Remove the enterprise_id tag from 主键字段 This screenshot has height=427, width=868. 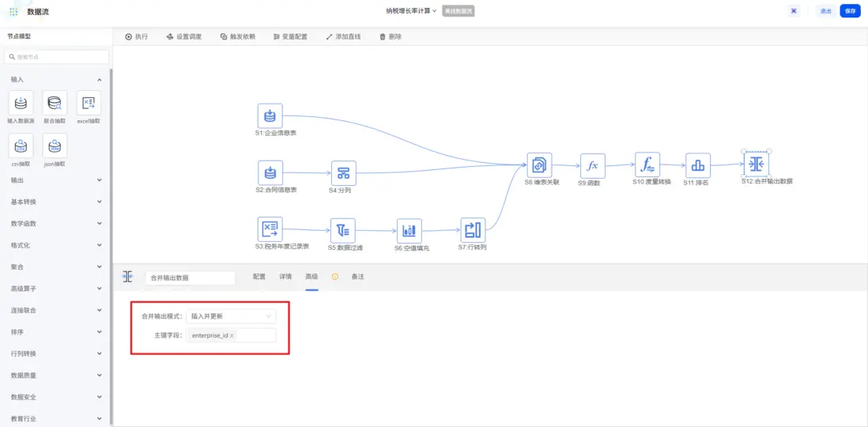tap(232, 336)
